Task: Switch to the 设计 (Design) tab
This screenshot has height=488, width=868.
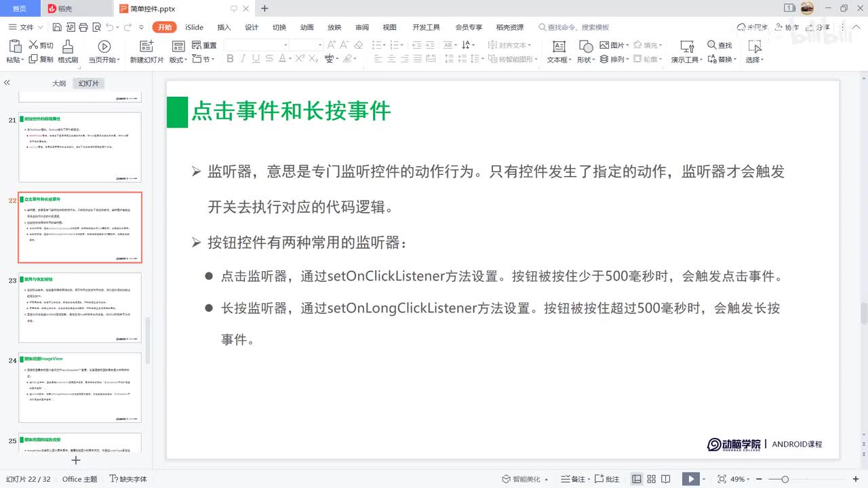Action: (x=252, y=27)
